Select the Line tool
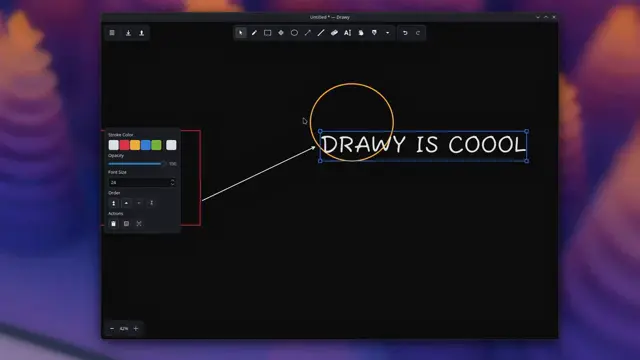 coord(321,33)
